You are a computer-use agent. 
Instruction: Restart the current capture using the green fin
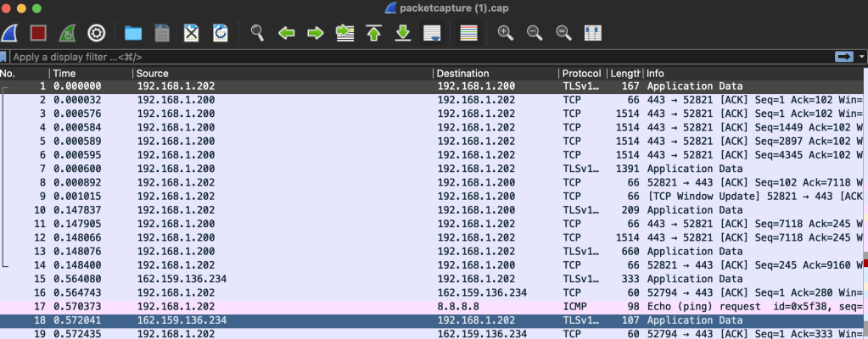67,33
